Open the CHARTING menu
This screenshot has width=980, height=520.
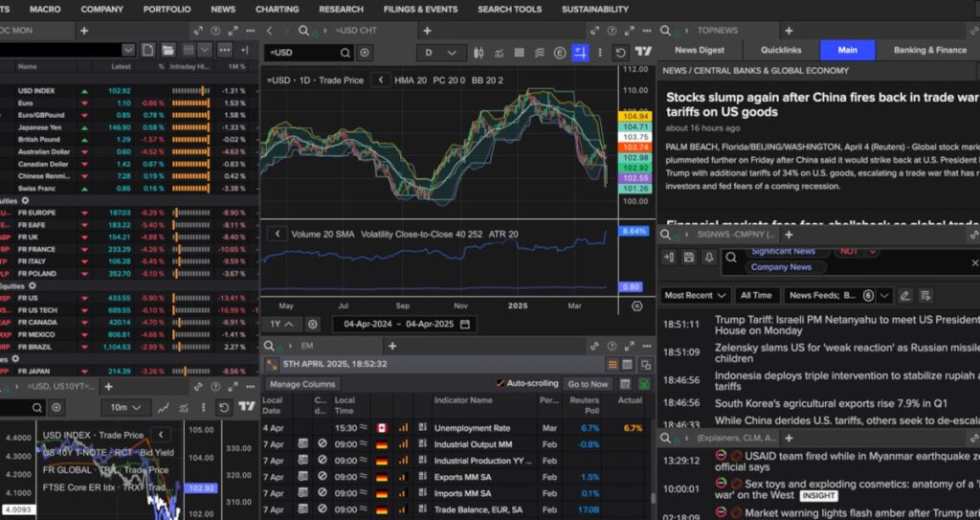[x=277, y=10]
